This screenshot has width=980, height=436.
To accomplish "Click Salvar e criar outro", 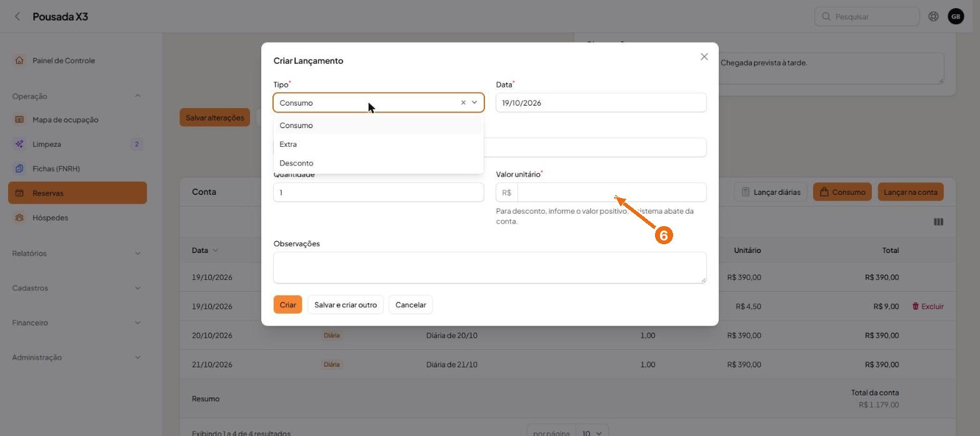I will coord(346,305).
